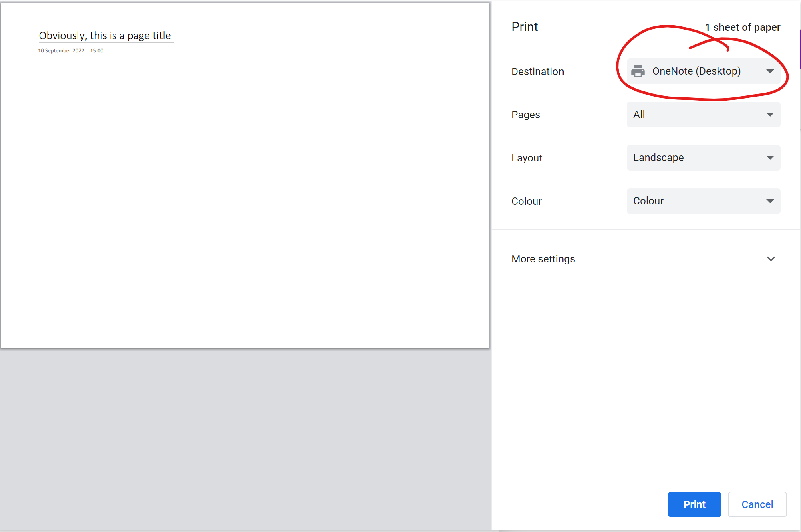Click the printer icon beside OneNote (Desktop)
Screen dimensions: 801x532
638,71
